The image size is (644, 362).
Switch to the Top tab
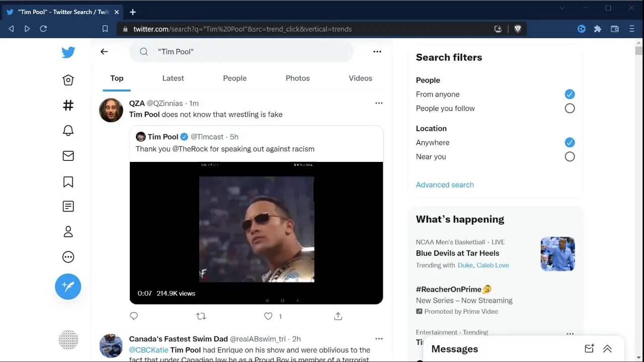[x=117, y=78]
